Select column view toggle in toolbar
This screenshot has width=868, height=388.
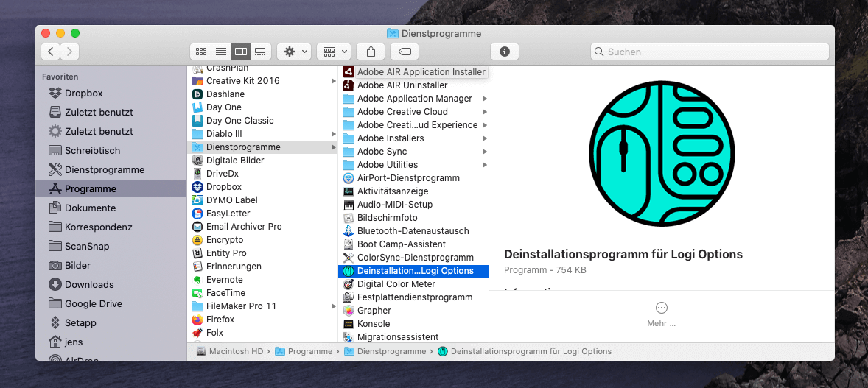coord(240,52)
